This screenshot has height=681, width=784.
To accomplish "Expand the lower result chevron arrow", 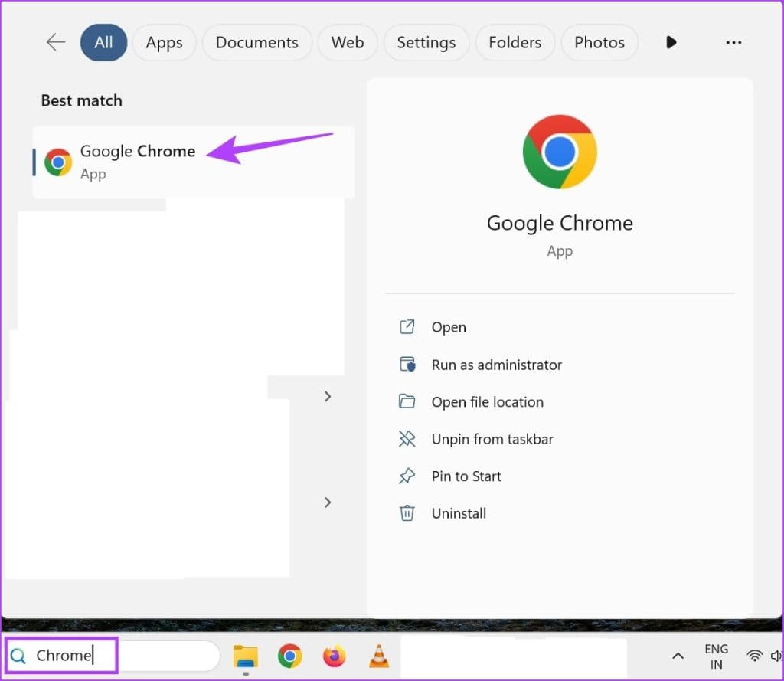I will point(328,503).
